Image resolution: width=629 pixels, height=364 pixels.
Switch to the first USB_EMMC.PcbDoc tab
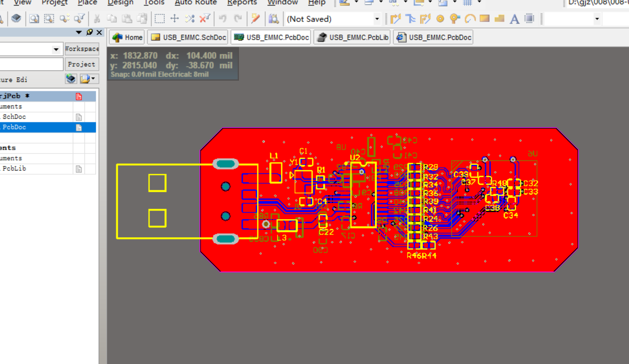(x=271, y=38)
